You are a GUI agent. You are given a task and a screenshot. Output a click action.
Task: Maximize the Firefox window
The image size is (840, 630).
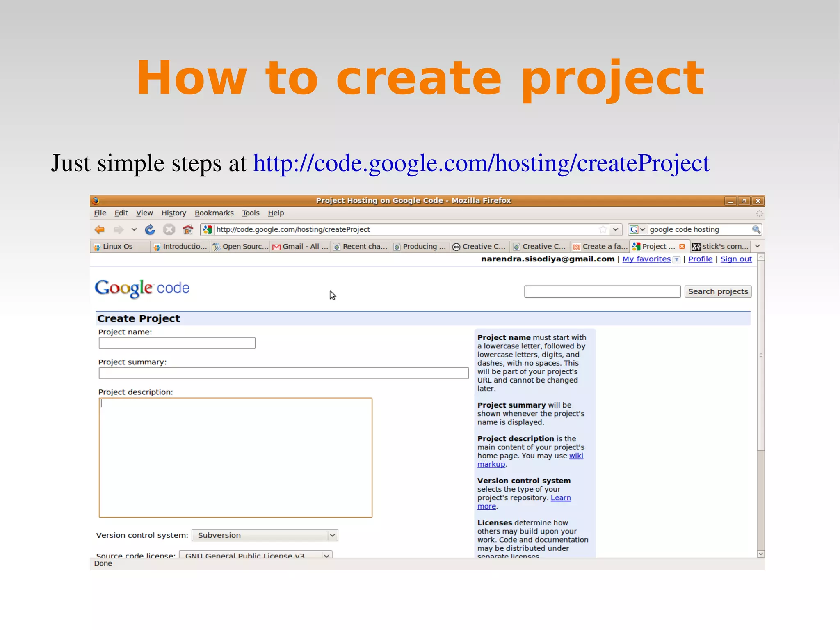tap(744, 201)
